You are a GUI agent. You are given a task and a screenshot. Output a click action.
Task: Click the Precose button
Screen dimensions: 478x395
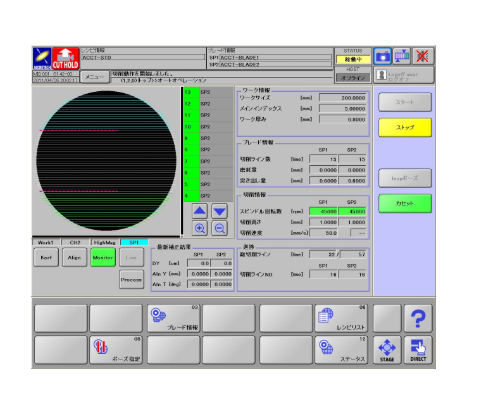(131, 280)
